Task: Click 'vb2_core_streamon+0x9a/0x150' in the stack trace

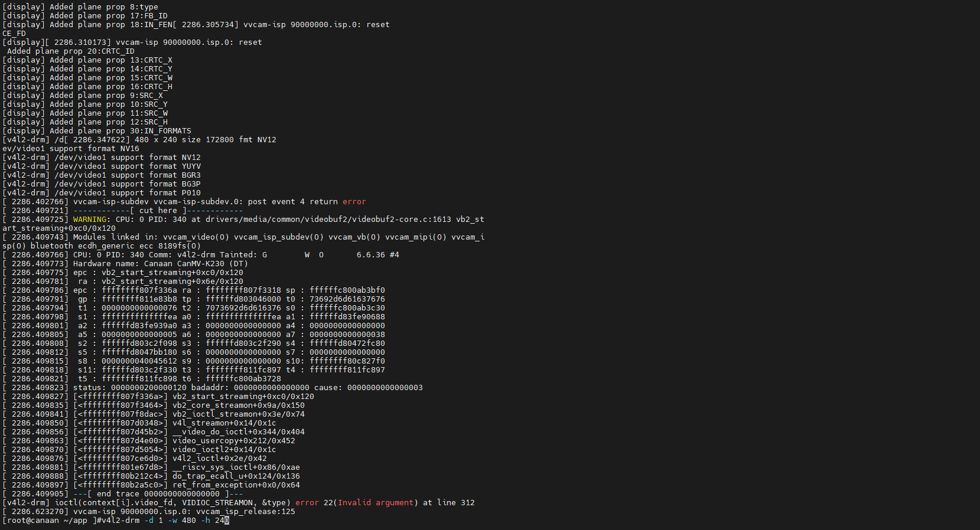Action: pos(238,405)
